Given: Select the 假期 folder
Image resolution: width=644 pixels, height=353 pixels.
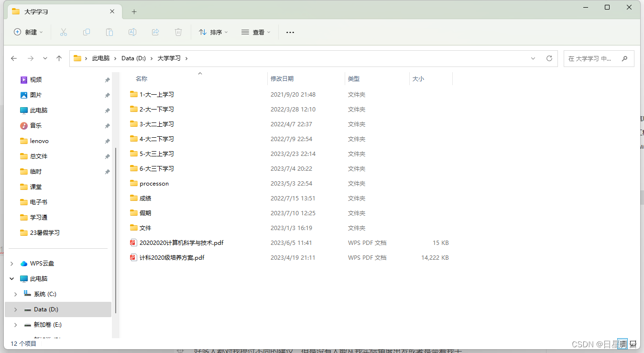Looking at the screenshot, I should click(145, 213).
